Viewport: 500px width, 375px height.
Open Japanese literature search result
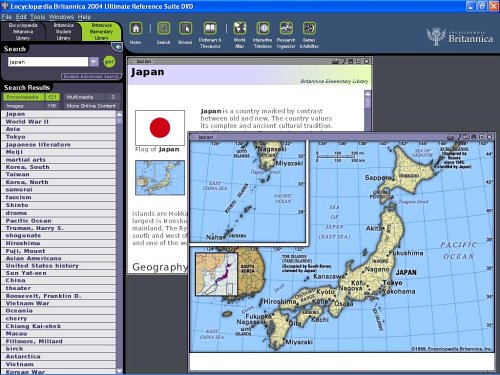click(x=59, y=145)
